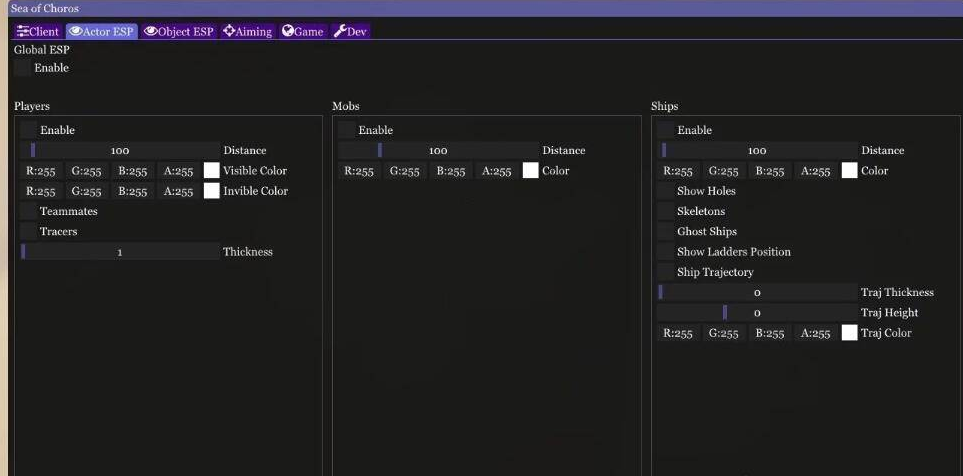Click the Traj Height slider
Screen dimensions: 963x476
(757, 313)
